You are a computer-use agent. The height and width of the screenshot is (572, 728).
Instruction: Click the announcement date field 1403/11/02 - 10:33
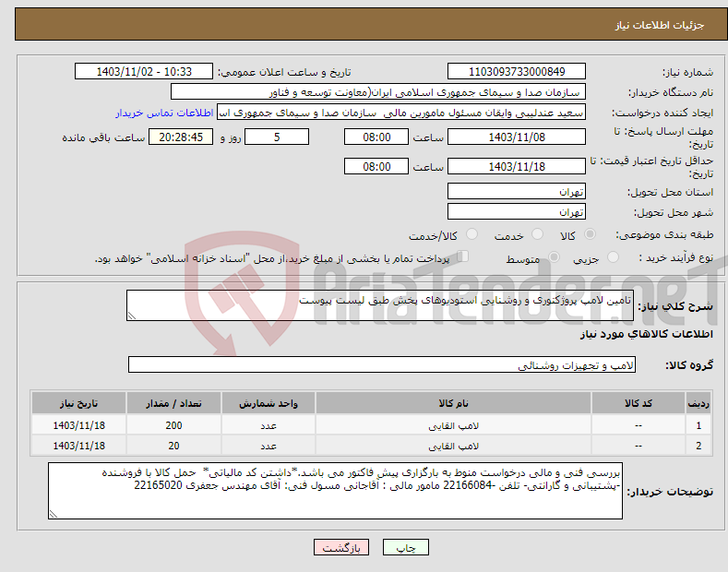pos(144,72)
